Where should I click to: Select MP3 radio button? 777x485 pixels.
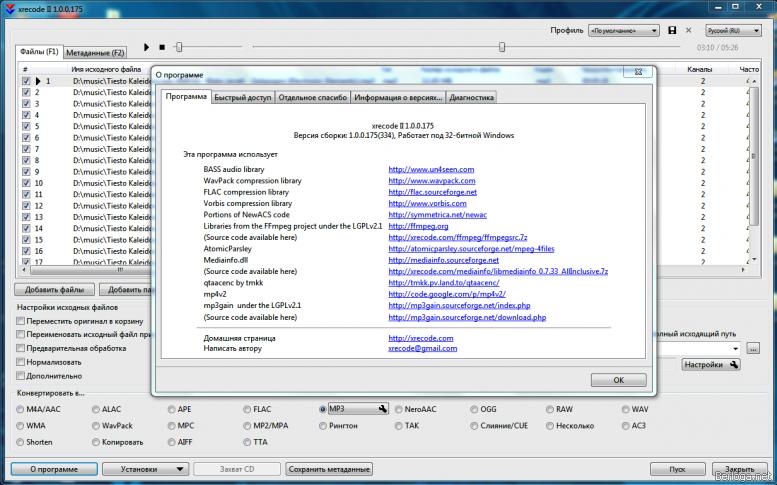click(323, 409)
